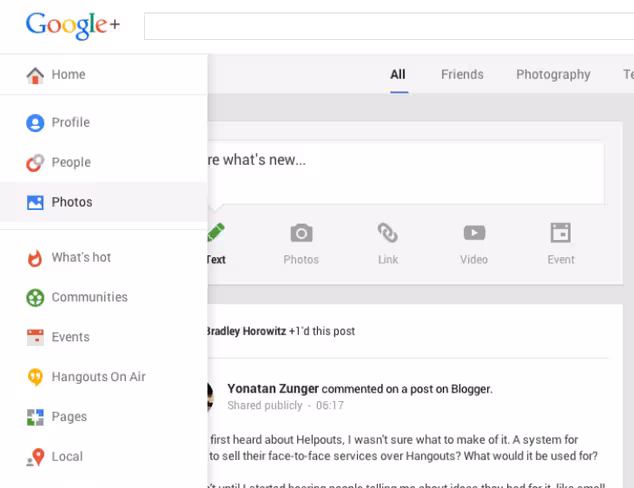Open Pages in the sidebar
Image resolution: width=634 pixels, height=488 pixels.
tap(104, 417)
